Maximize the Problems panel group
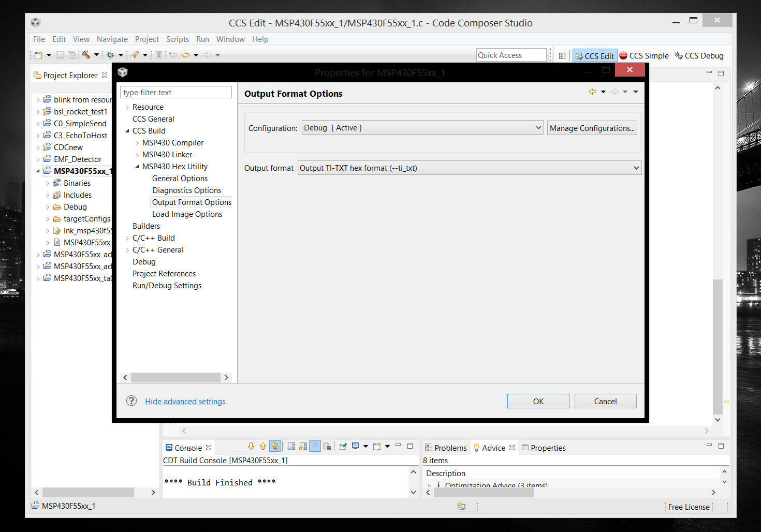This screenshot has width=761, height=532. (721, 446)
